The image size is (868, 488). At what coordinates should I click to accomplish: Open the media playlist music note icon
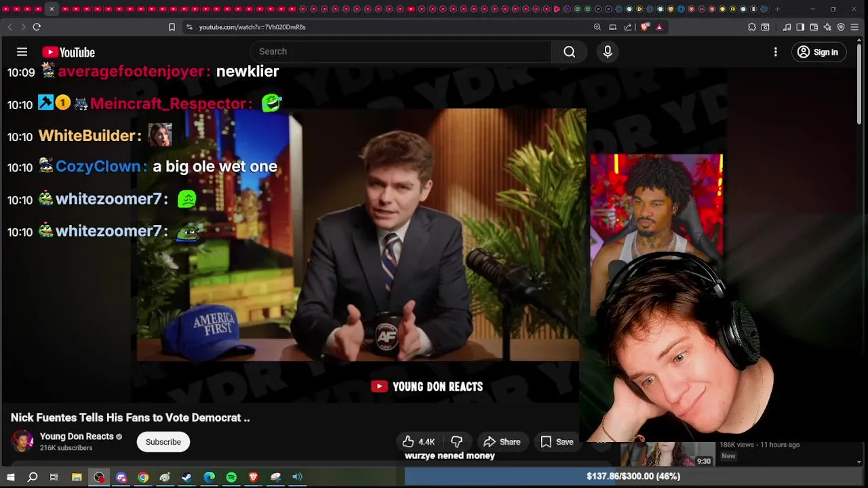coord(787,27)
